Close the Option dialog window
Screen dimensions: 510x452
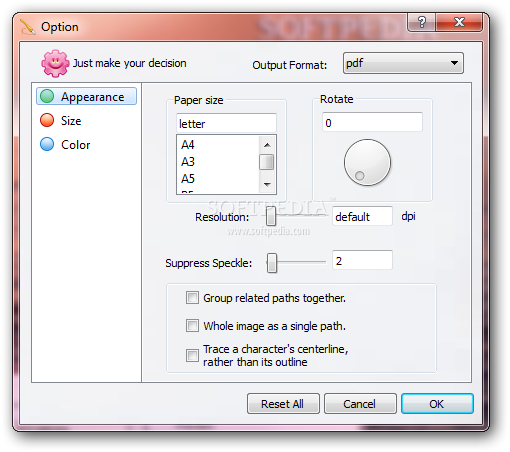click(x=459, y=22)
